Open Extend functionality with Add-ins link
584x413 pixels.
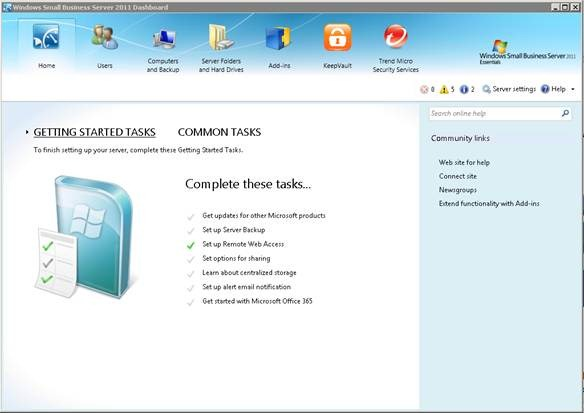[x=489, y=203]
